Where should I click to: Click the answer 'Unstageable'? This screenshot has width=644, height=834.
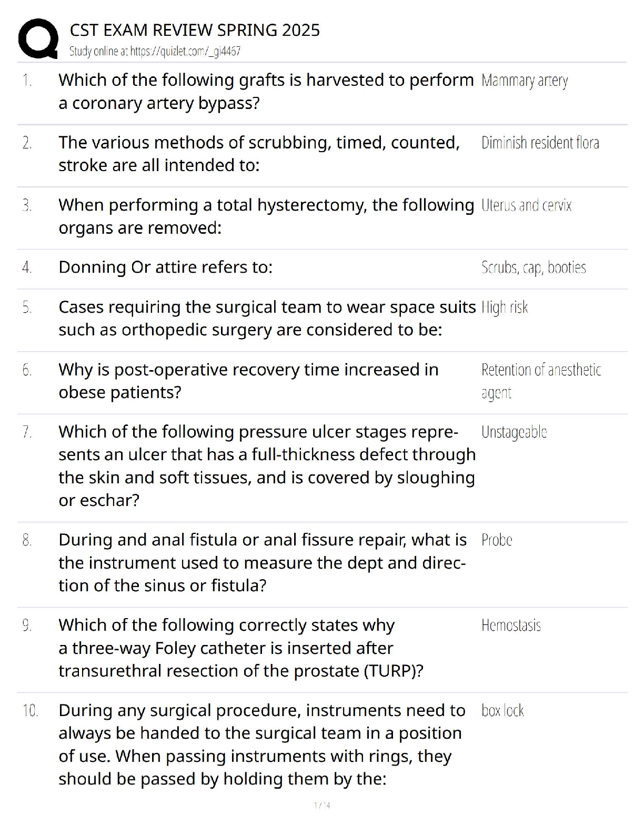coord(514,432)
